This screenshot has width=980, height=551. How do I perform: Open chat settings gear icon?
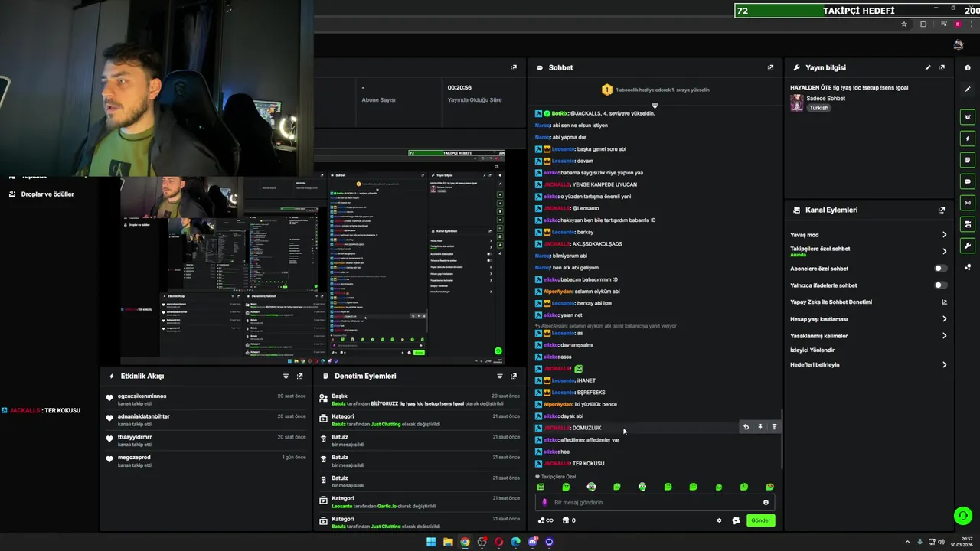(x=719, y=520)
